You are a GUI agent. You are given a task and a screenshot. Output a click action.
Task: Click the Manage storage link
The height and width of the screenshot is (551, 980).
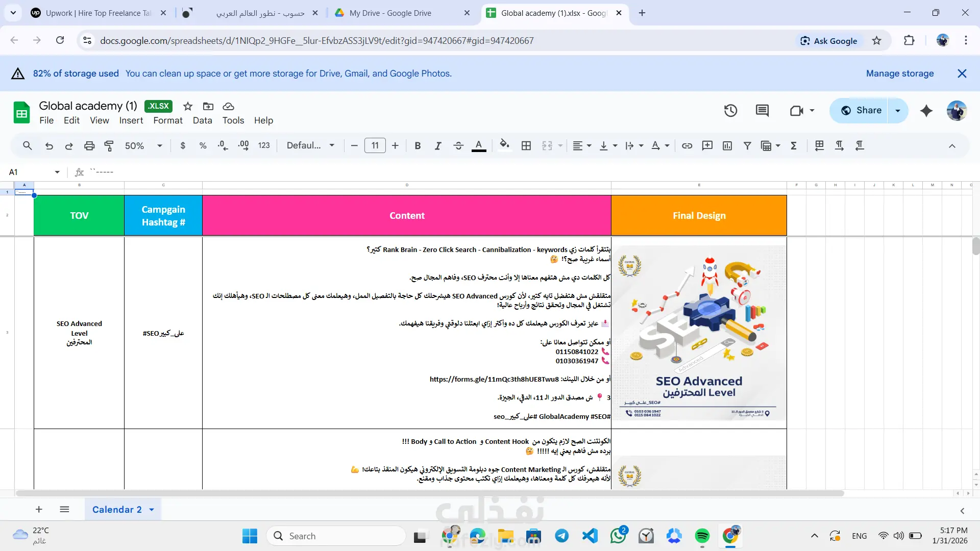point(899,73)
